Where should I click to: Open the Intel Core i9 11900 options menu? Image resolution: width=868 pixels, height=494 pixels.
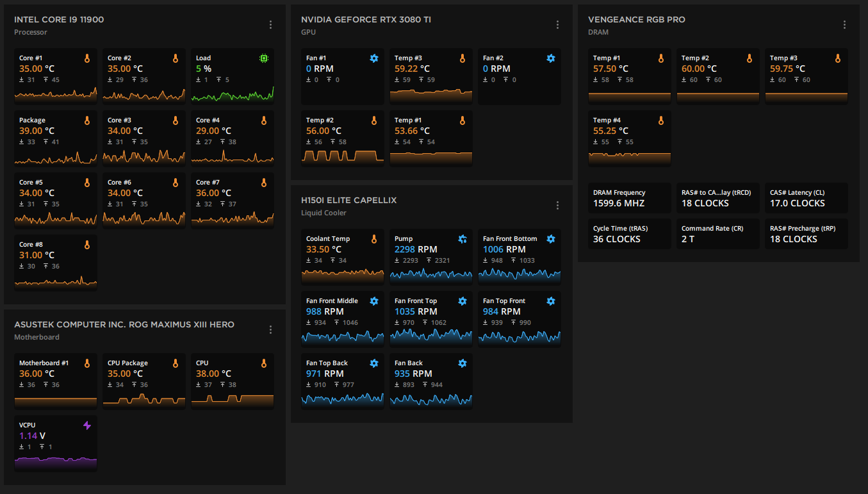pos(270,25)
